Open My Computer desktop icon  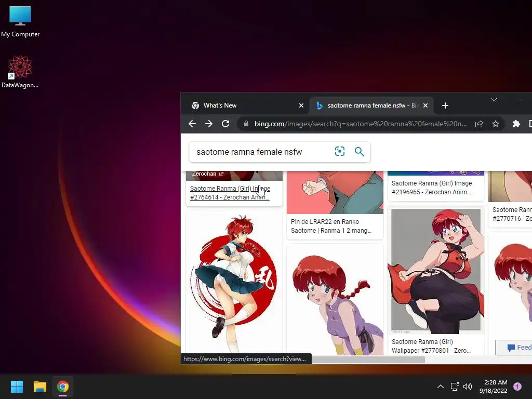click(x=20, y=22)
